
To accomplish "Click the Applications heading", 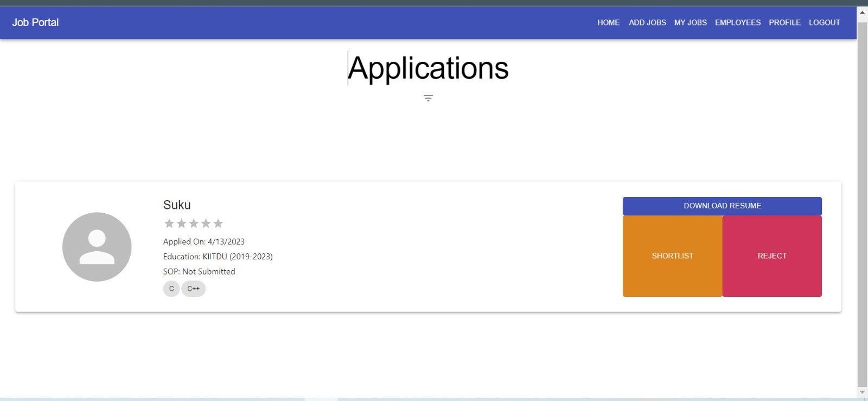I will [428, 68].
